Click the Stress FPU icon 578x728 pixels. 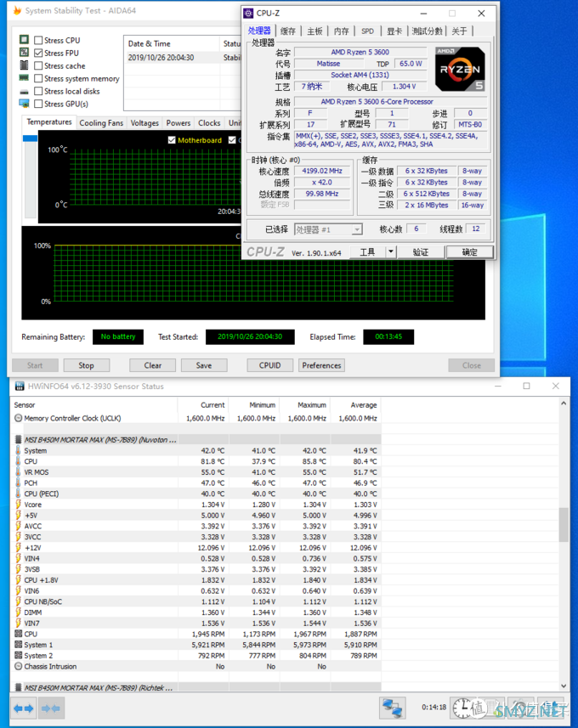[24, 53]
